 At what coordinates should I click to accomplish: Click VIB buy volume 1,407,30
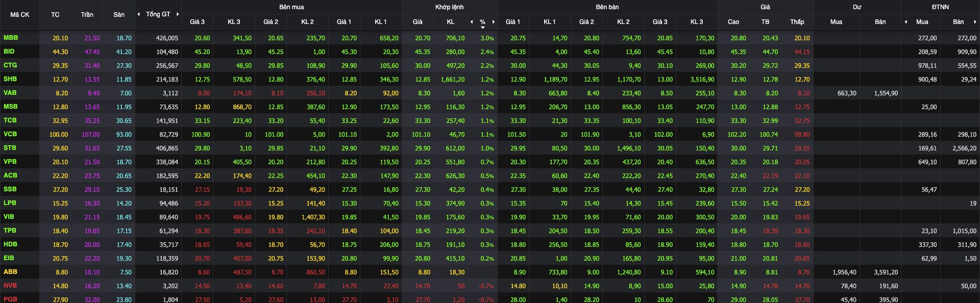pyautogui.click(x=313, y=217)
